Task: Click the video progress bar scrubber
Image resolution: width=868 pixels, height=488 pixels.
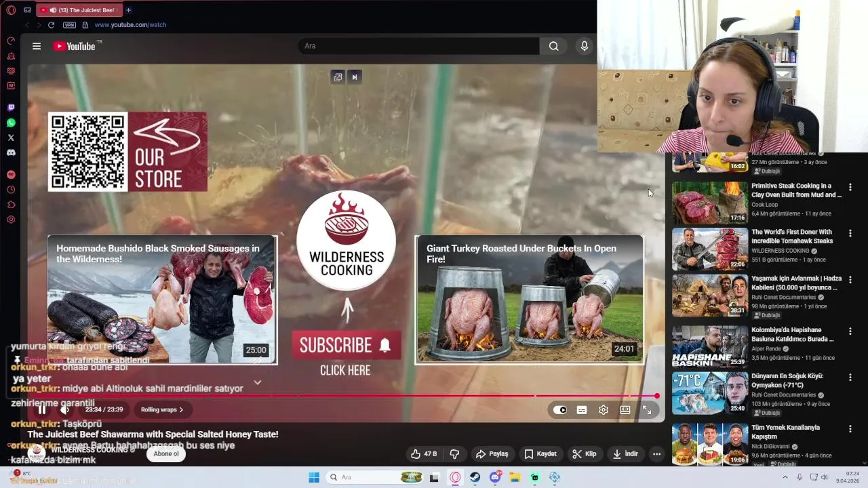Action: coord(656,396)
